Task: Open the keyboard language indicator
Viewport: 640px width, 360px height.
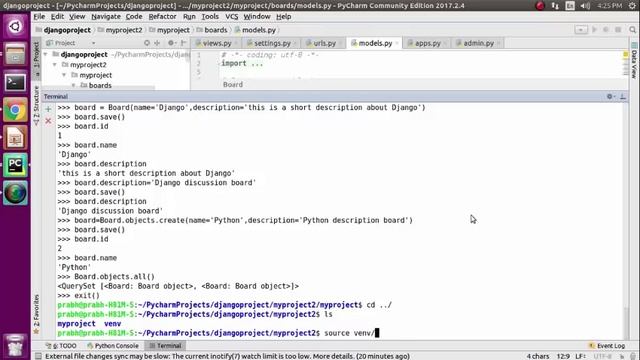Action: tap(570, 6)
